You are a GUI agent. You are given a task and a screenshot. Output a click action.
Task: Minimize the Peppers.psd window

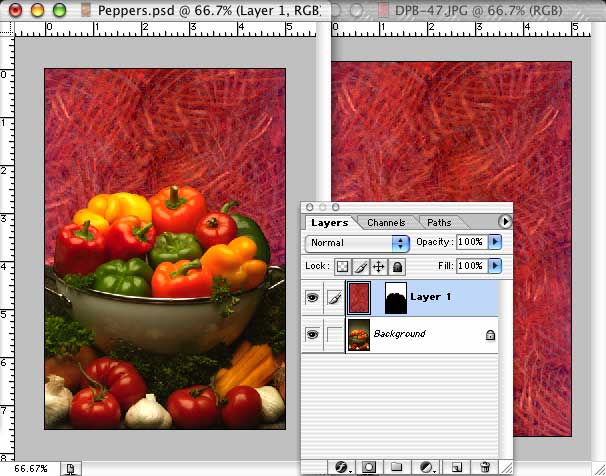37,10
